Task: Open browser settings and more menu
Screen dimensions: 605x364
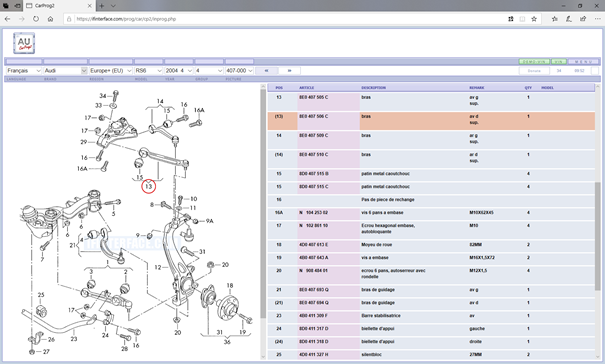Action: pos(597,19)
